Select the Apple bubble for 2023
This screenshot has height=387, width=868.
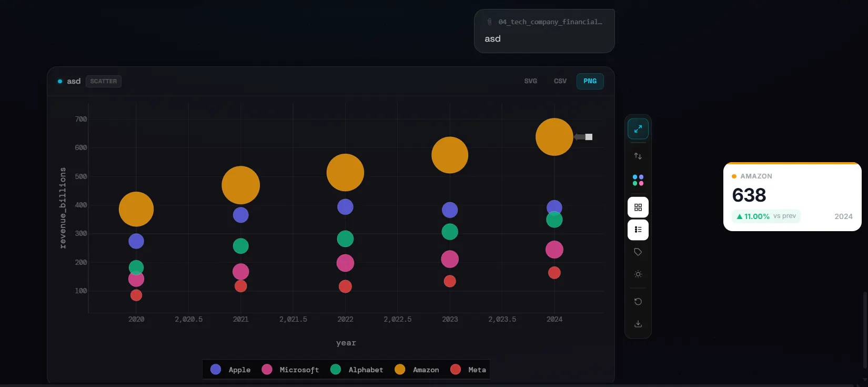click(450, 210)
